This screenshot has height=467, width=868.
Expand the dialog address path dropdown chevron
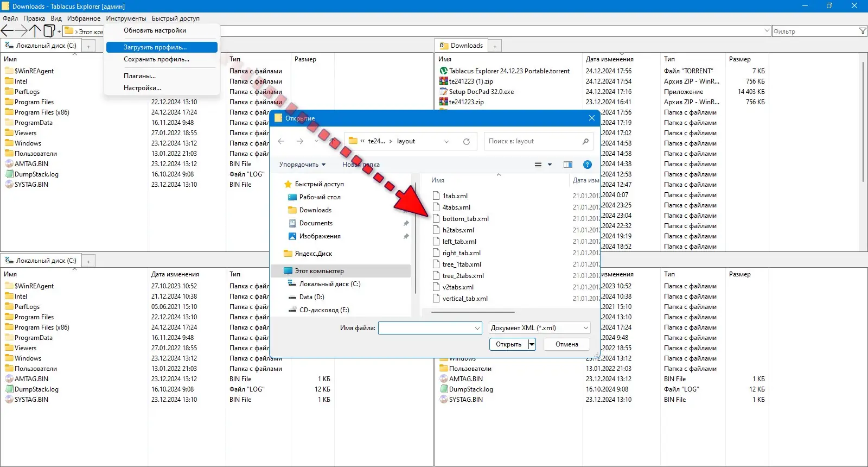pos(446,141)
